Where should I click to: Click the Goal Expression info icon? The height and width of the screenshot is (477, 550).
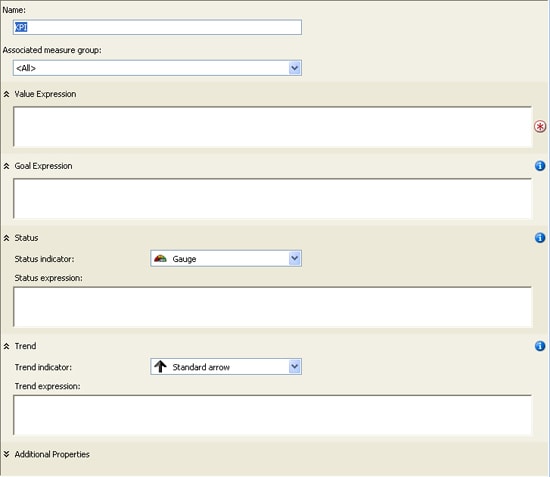[x=540, y=166]
